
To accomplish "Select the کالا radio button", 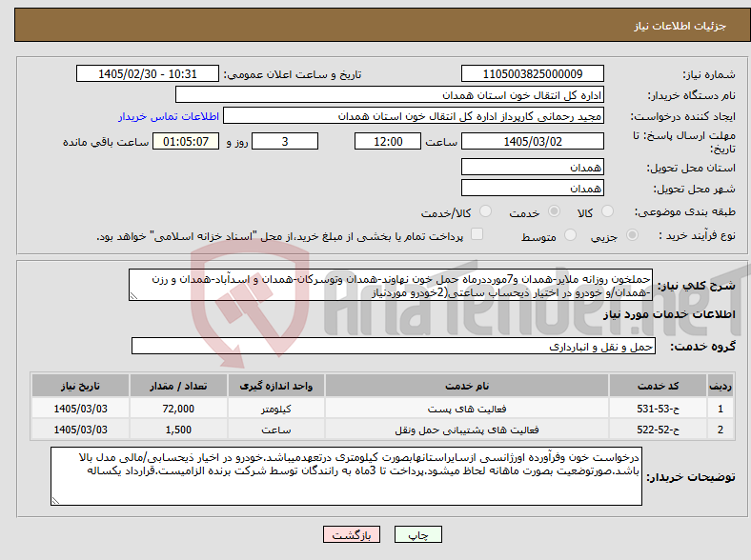I will coord(607,211).
